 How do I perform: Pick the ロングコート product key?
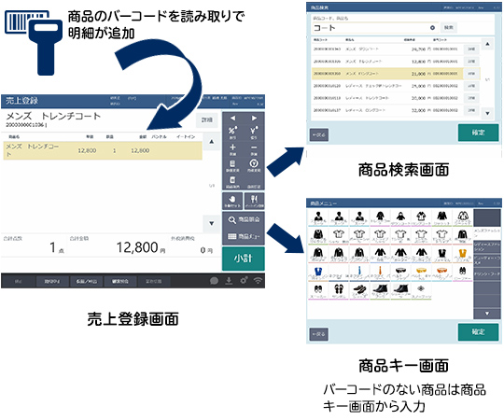coord(421,218)
